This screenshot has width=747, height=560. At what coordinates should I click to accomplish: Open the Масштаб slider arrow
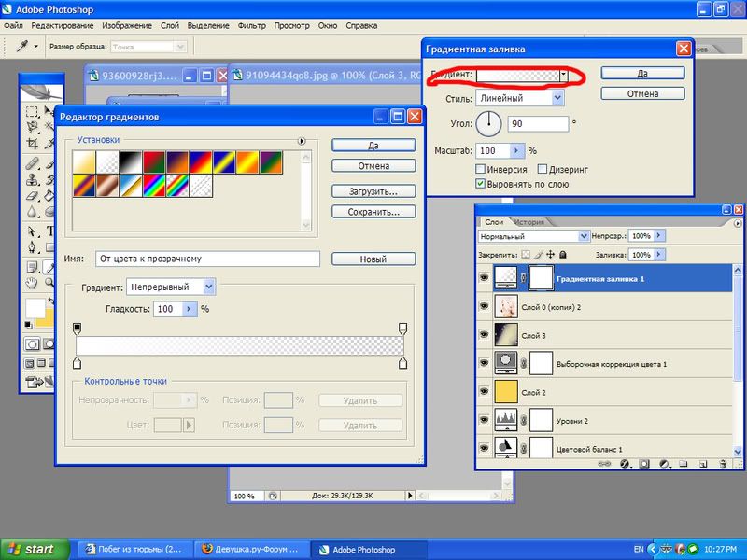tap(516, 150)
